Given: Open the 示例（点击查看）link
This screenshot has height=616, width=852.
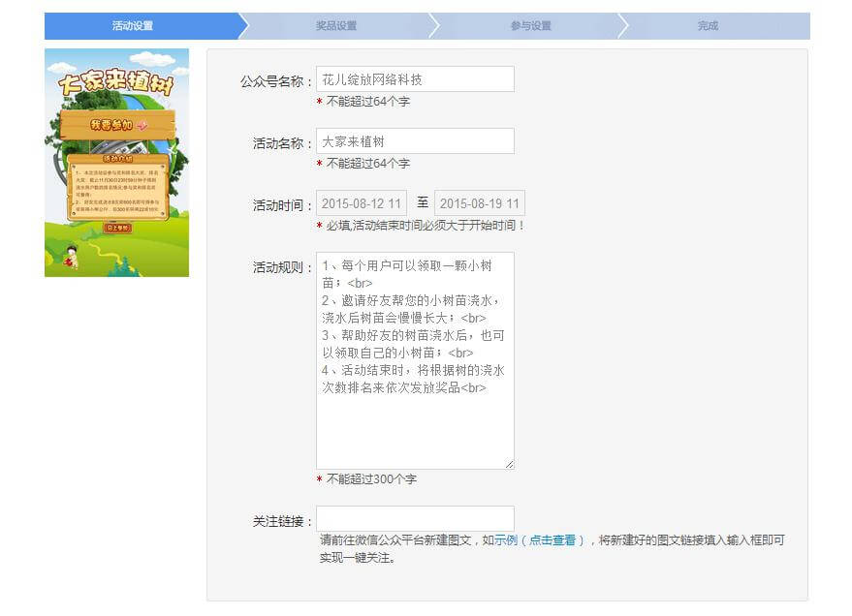Looking at the screenshot, I should click(539, 540).
